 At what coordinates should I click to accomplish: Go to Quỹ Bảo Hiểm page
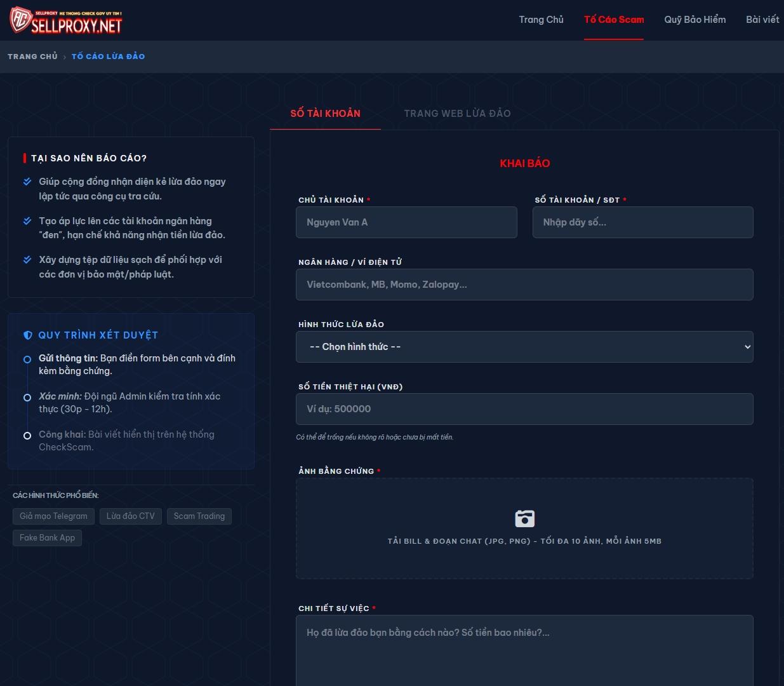point(694,20)
